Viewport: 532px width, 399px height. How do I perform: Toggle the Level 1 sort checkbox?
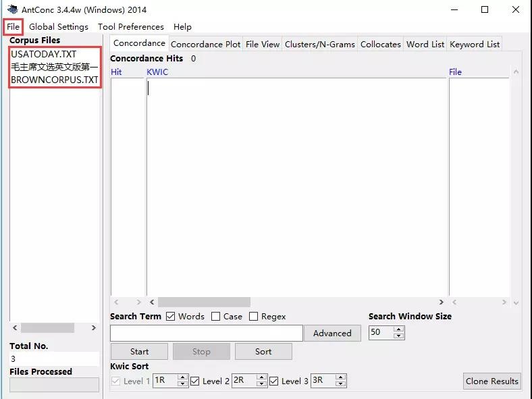115,381
